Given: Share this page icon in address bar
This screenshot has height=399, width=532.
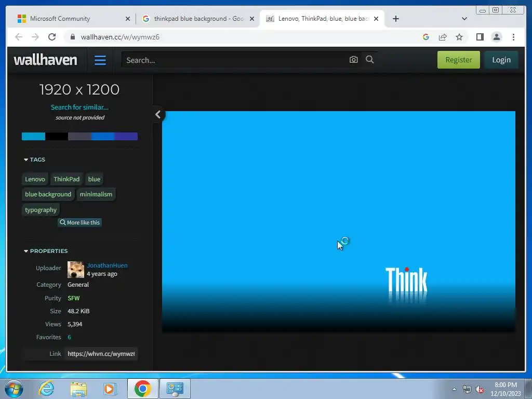Looking at the screenshot, I should click(443, 37).
